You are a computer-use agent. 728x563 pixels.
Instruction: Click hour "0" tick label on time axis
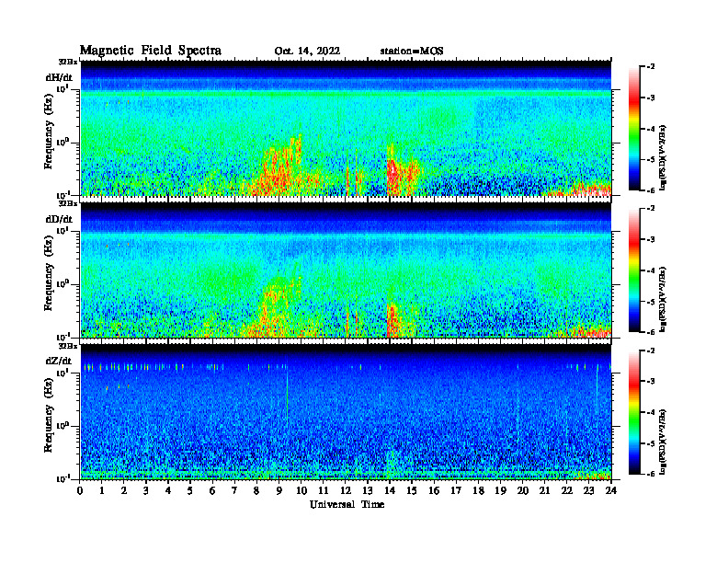tap(80, 490)
